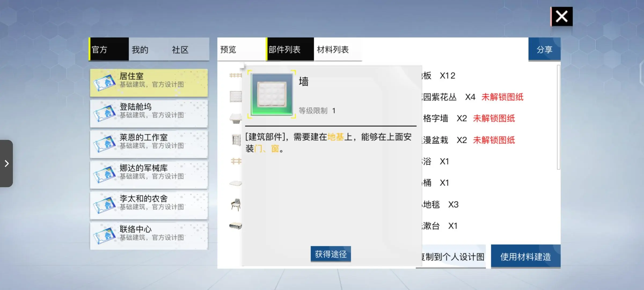Switch to the 社区 tab
The image size is (644, 290).
pyautogui.click(x=180, y=50)
